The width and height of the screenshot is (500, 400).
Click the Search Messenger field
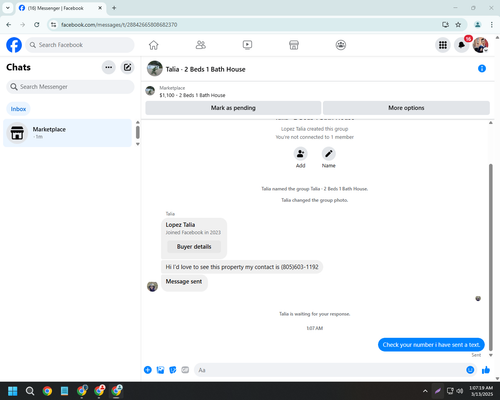click(x=70, y=87)
